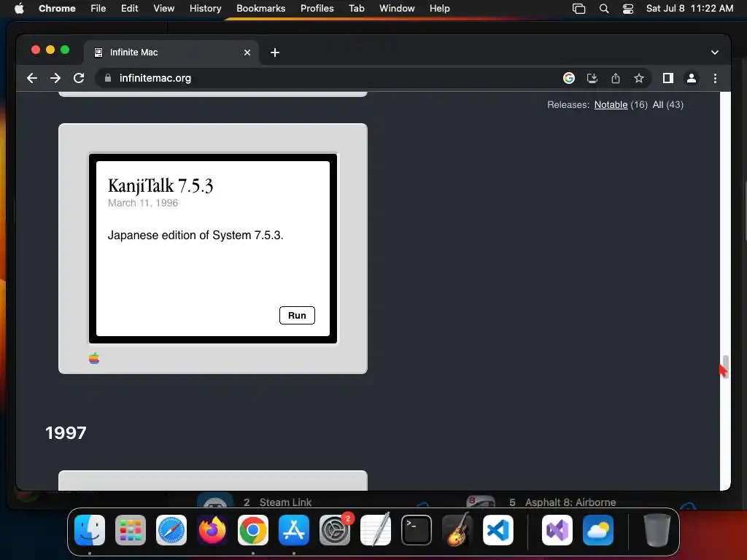Open Finder from the Dock
Viewport: 747px width, 560px height.
point(90,530)
